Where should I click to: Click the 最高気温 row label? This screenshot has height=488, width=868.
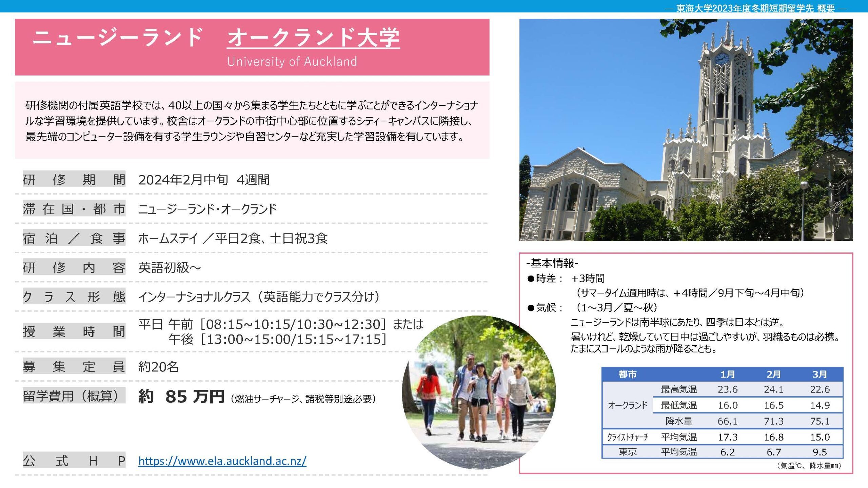pos(679,389)
